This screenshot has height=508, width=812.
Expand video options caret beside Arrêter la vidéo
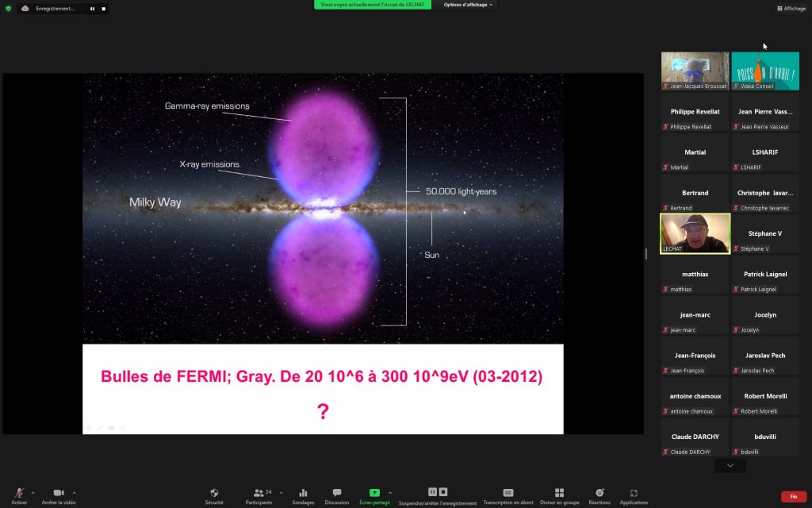74,493
